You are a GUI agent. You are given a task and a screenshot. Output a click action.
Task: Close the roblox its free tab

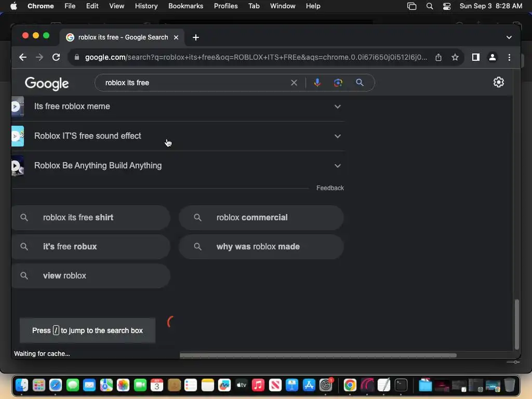pyautogui.click(x=176, y=37)
